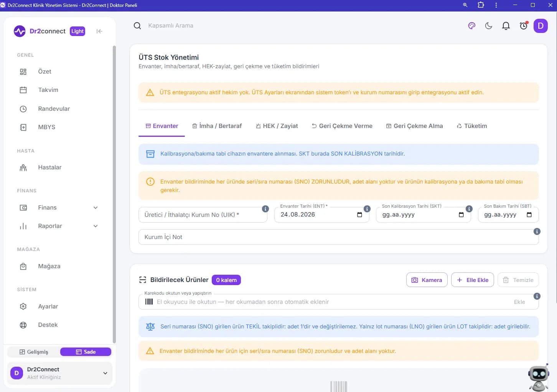Image resolution: width=557 pixels, height=392 pixels.
Task: Click the Dr2connect logo icon
Action: point(20,31)
